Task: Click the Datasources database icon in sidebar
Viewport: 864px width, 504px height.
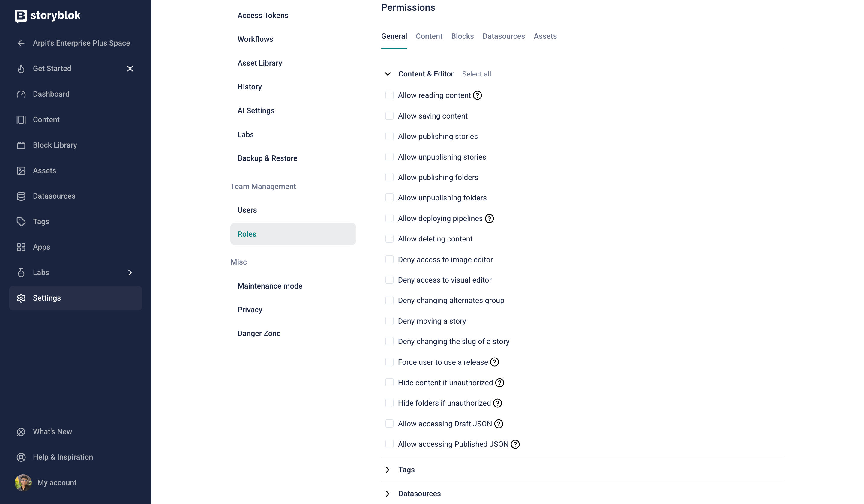Action: coord(21,196)
